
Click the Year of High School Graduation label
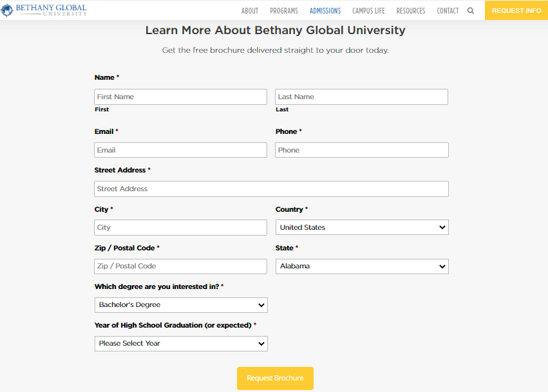[x=173, y=325]
